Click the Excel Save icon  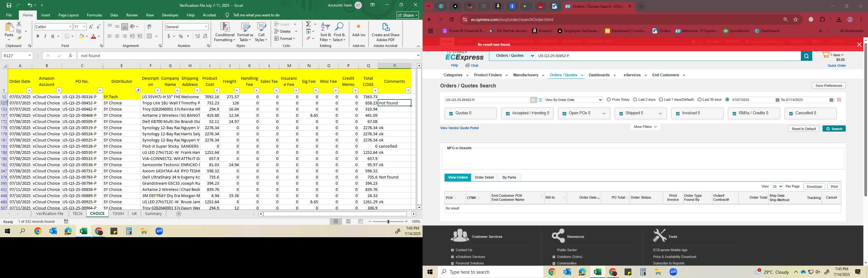(x=9, y=5)
